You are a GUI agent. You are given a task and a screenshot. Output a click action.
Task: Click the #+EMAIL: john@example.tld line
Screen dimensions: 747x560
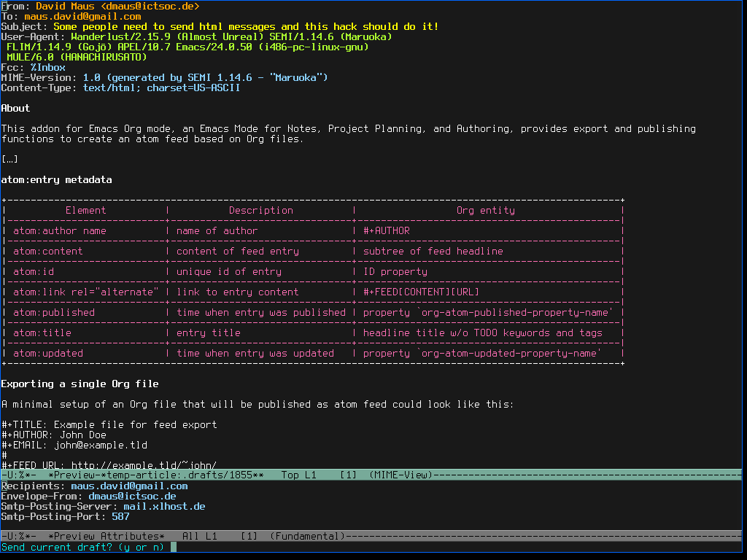74,446
